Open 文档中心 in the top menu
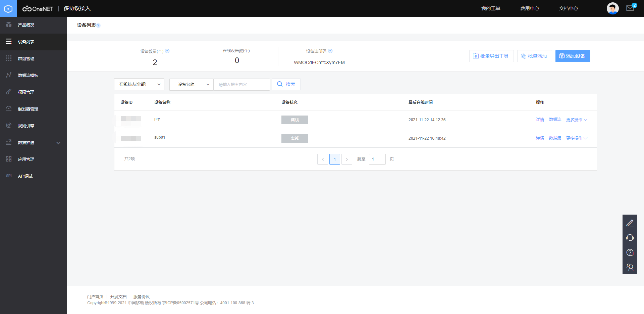Image resolution: width=644 pixels, height=314 pixels. click(x=568, y=8)
